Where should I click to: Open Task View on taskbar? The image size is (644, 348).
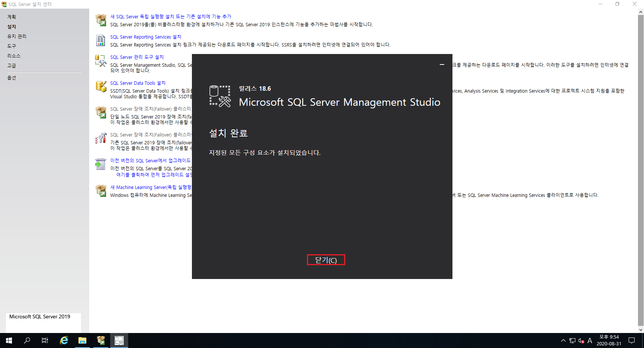click(45, 340)
